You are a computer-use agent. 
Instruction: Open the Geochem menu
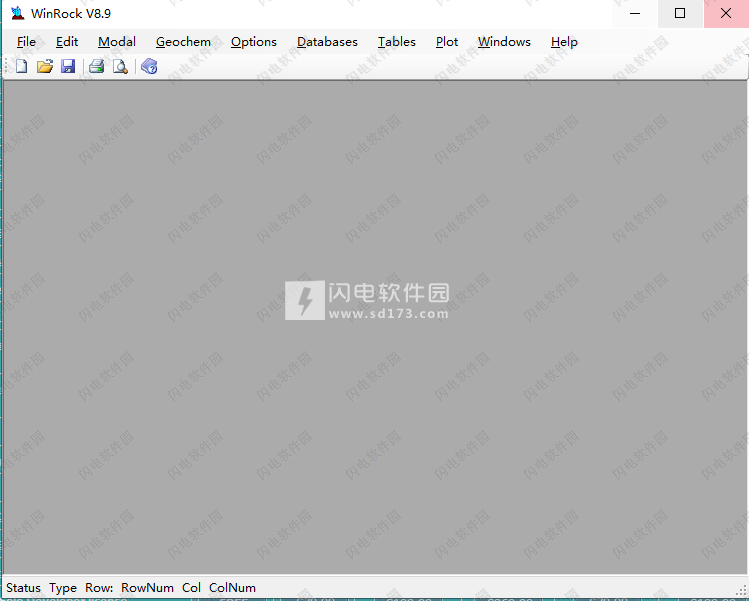coord(183,42)
